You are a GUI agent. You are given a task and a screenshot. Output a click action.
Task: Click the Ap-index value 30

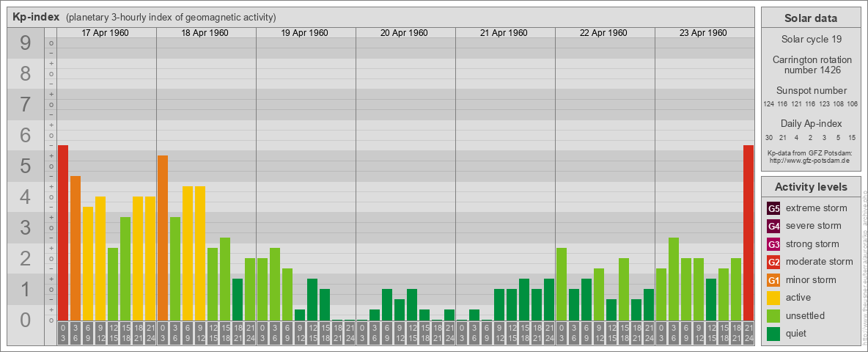coord(769,137)
